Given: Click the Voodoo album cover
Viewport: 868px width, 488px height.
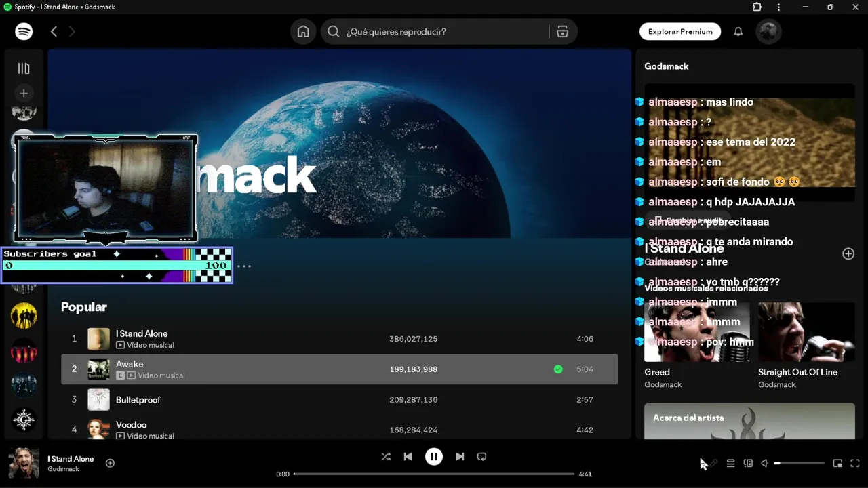Looking at the screenshot, I should click(x=98, y=430).
